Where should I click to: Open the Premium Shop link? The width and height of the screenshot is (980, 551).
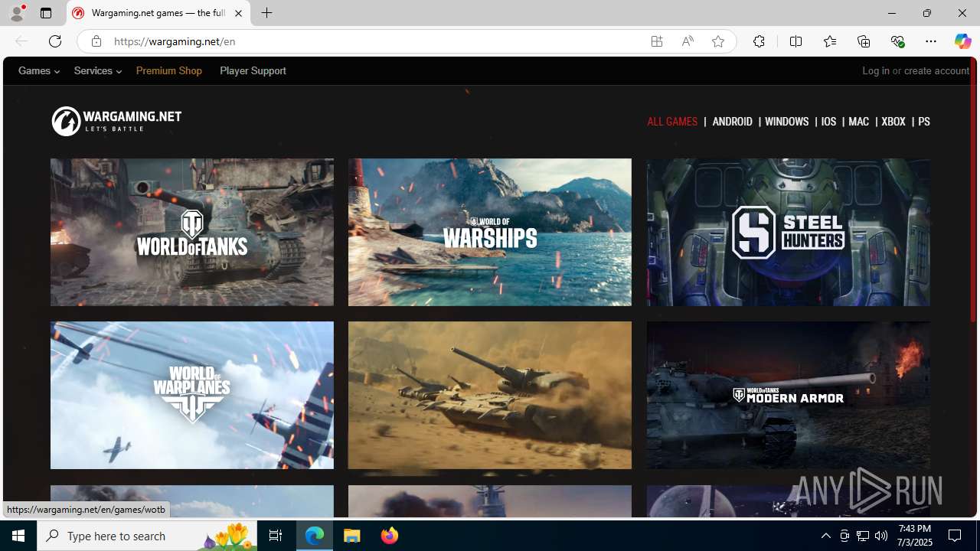tap(169, 70)
